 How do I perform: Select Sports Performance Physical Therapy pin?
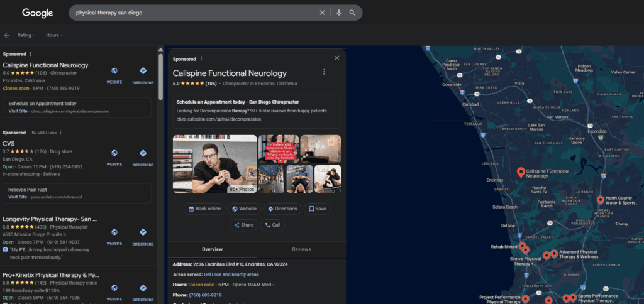pyautogui.click(x=573, y=298)
